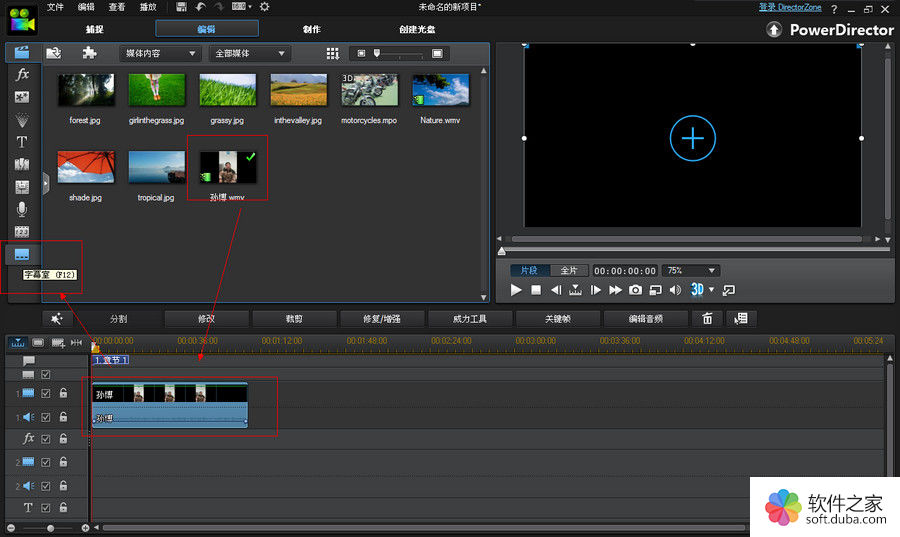Image resolution: width=900 pixels, height=537 pixels.
Task: Click the library grid menu icon
Action: pos(333,53)
